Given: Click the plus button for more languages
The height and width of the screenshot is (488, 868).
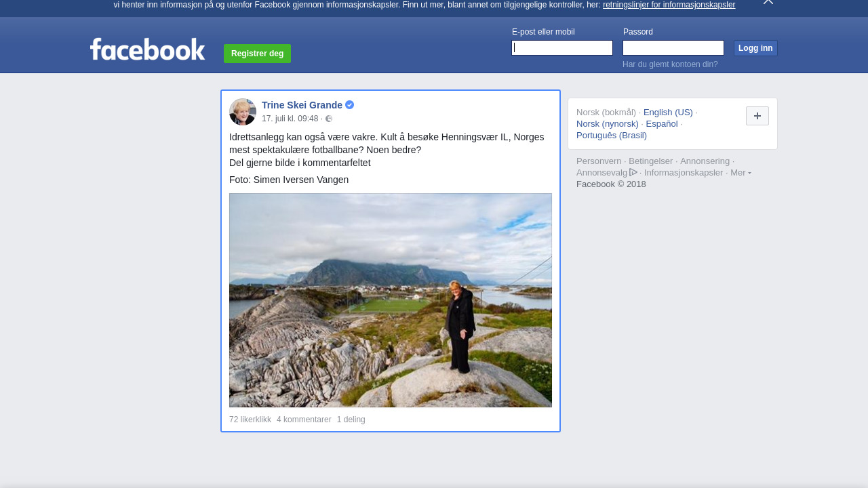Looking at the screenshot, I should (757, 116).
